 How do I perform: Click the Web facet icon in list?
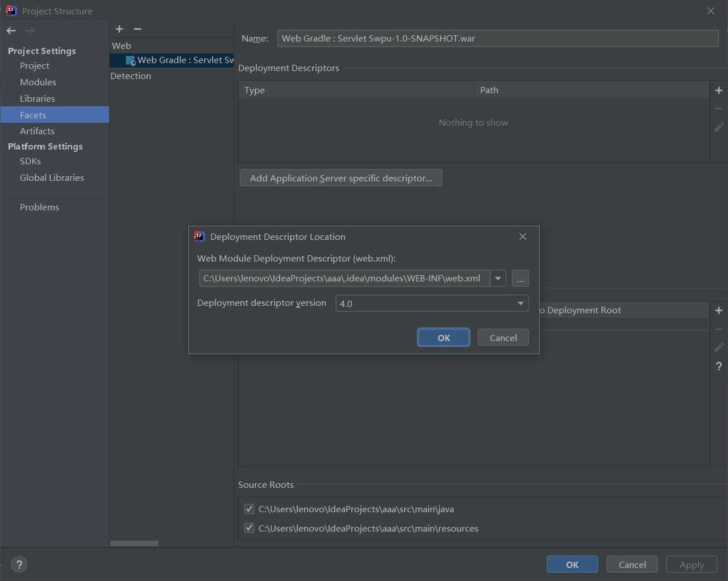pyautogui.click(x=131, y=60)
